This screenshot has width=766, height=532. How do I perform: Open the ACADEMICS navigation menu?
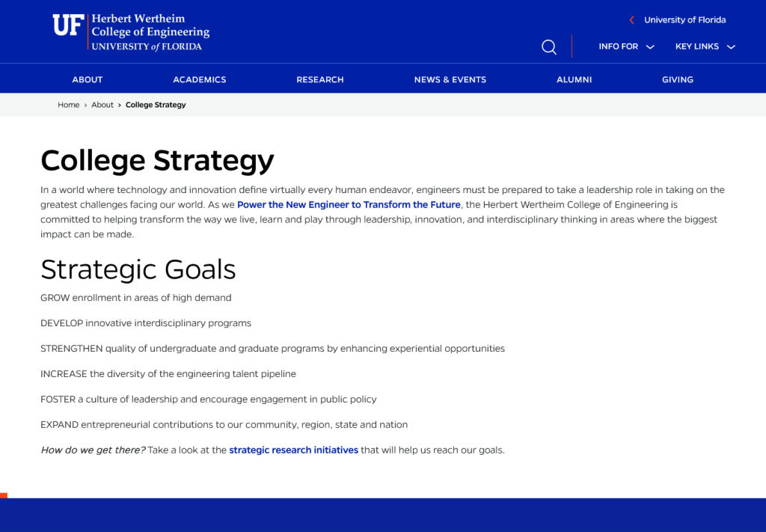[x=199, y=79]
